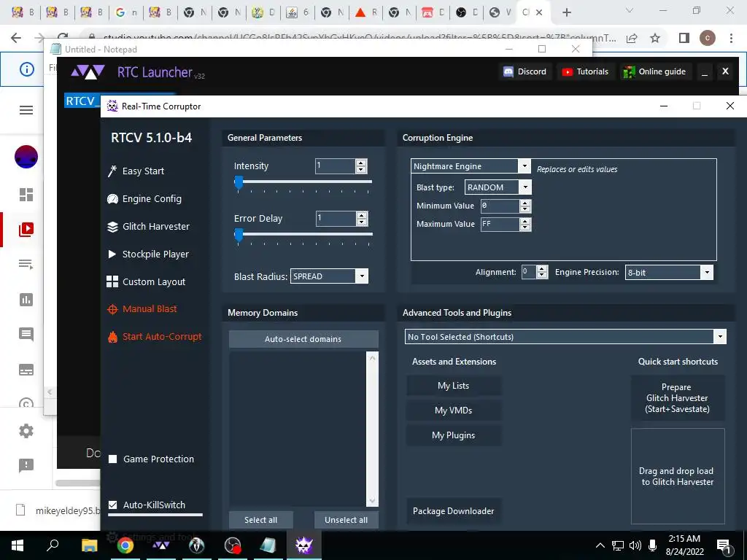The height and width of the screenshot is (560, 747).
Task: Open new Chrome tab
Action: [566, 12]
